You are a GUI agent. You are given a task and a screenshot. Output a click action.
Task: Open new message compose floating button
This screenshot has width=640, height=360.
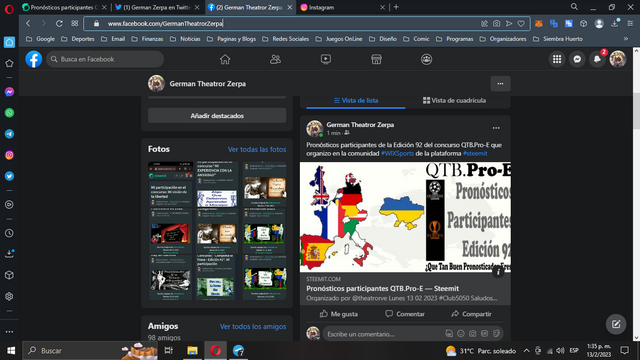[616, 324]
